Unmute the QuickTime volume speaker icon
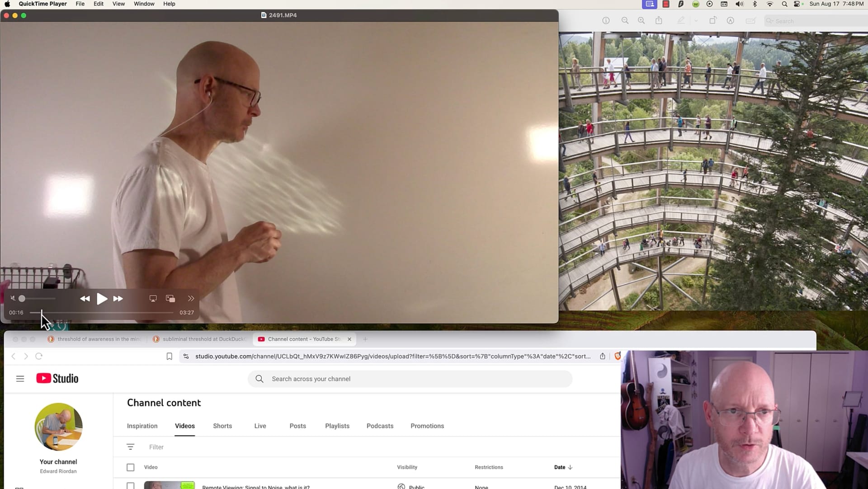 tap(13, 298)
